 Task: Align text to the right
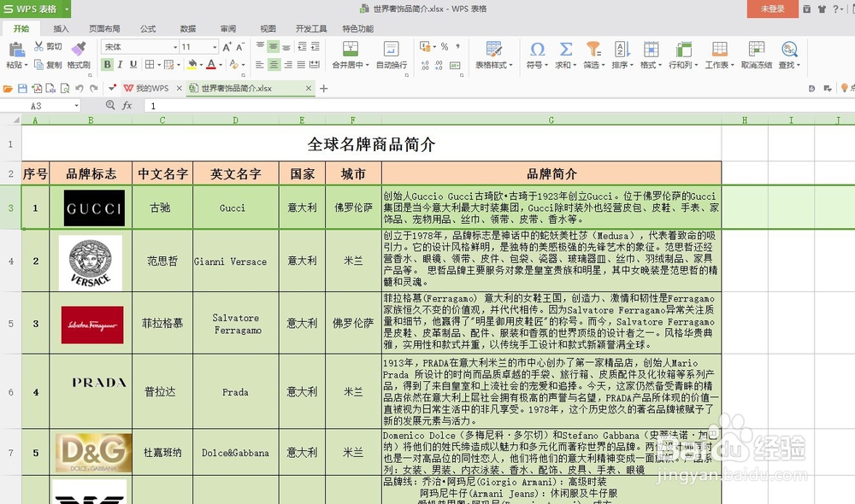pos(287,65)
